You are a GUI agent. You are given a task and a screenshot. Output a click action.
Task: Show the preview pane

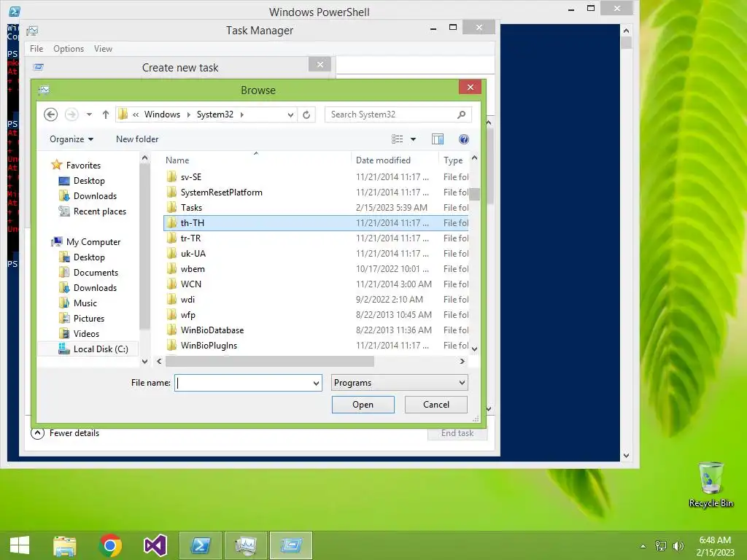(x=438, y=139)
